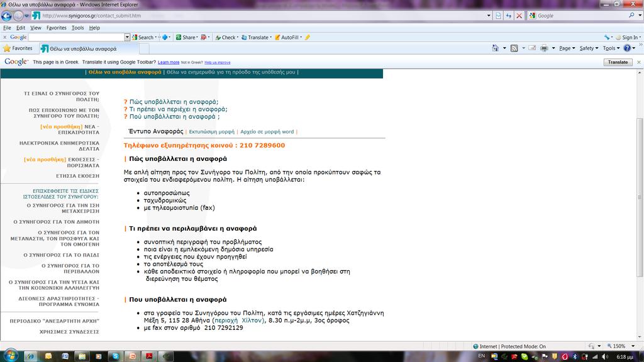Click the Help us improve link
This screenshot has width=644, height=362.
tap(217, 62)
